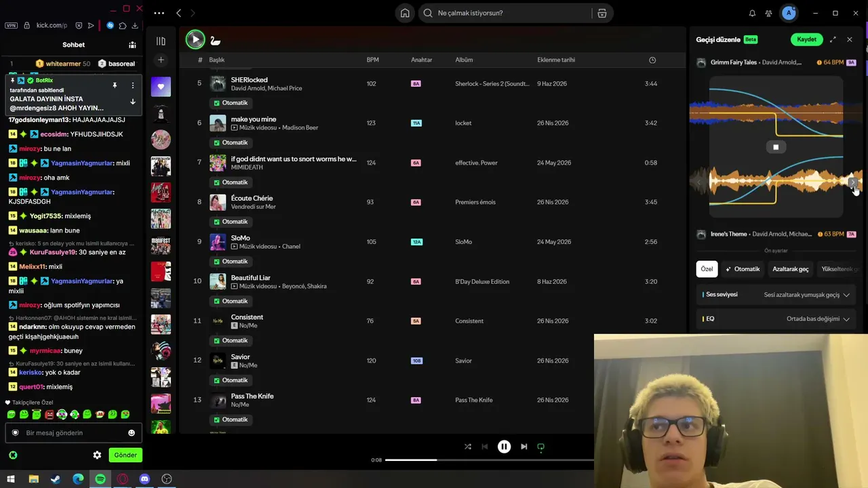Sort by the duration clock column icon
This screenshot has width=868, height=488.
point(652,60)
